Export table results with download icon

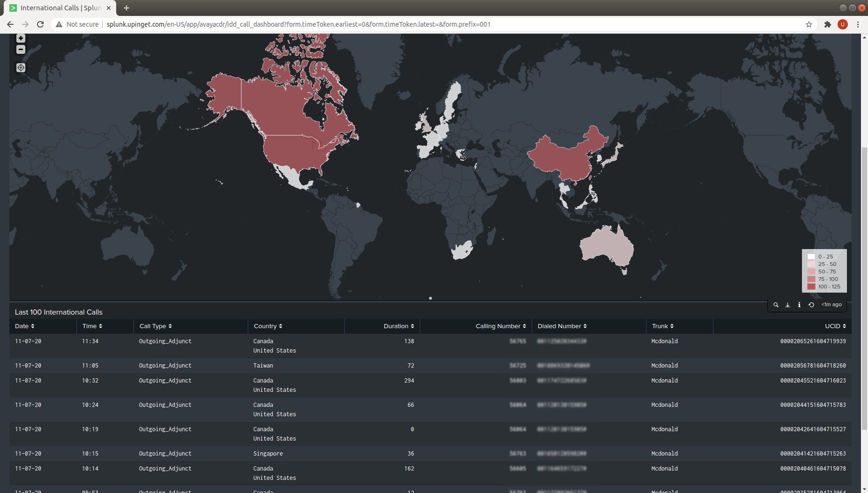pos(787,305)
